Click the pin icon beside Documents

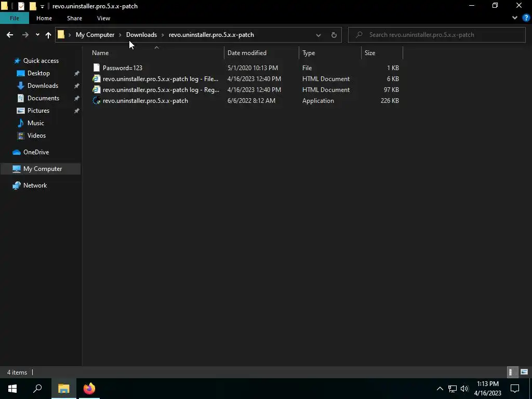[x=77, y=98]
